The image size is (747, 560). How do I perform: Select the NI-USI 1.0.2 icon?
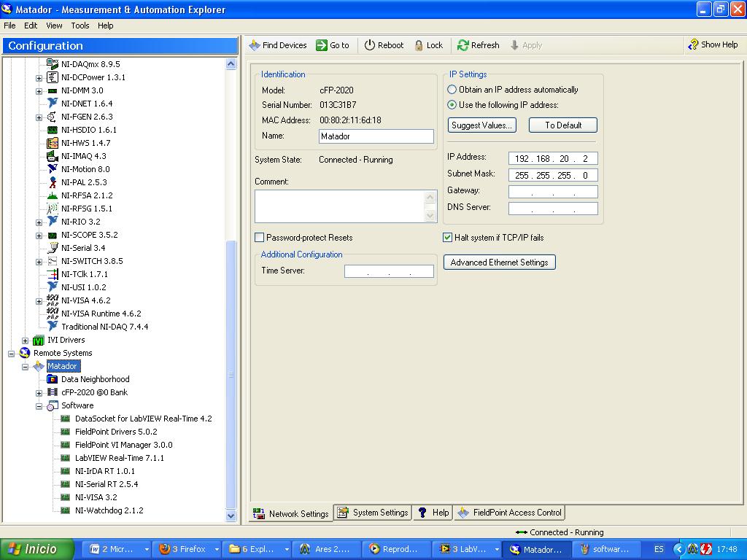click(x=53, y=287)
